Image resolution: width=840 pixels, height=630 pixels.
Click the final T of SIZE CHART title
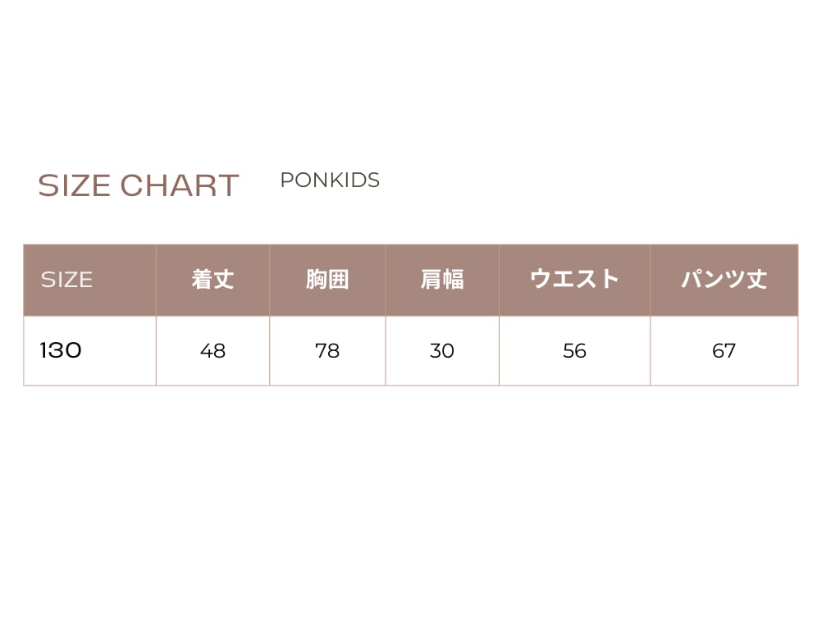coord(229,185)
